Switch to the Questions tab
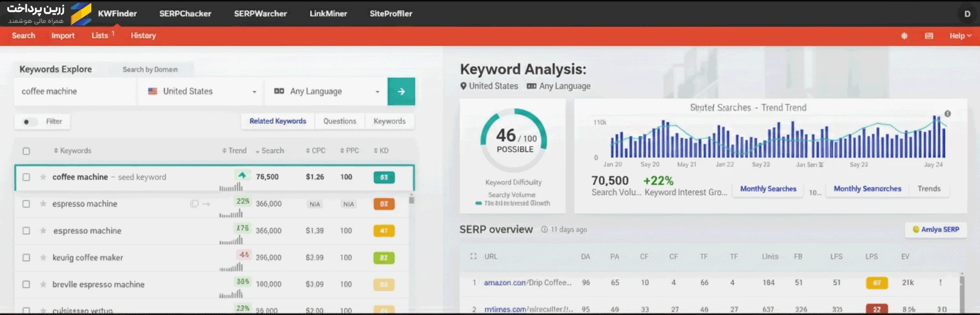The height and width of the screenshot is (315, 980). pos(340,121)
